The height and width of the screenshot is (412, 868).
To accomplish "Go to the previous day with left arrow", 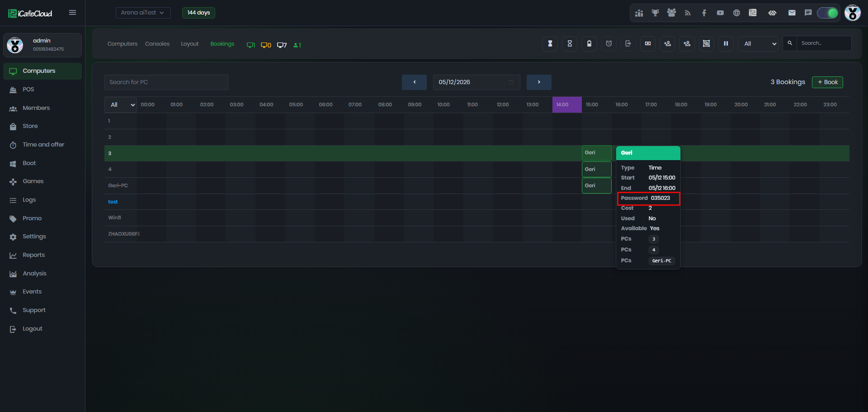I will (x=414, y=82).
